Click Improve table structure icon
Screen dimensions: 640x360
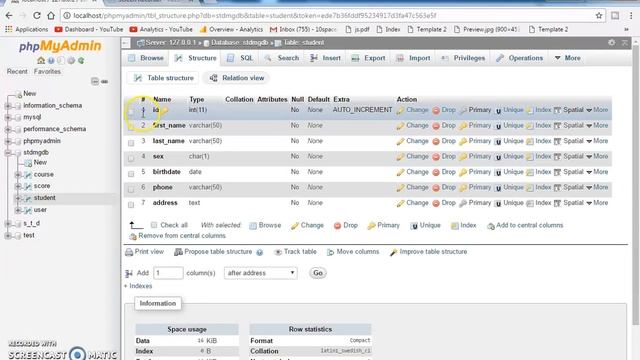393,252
